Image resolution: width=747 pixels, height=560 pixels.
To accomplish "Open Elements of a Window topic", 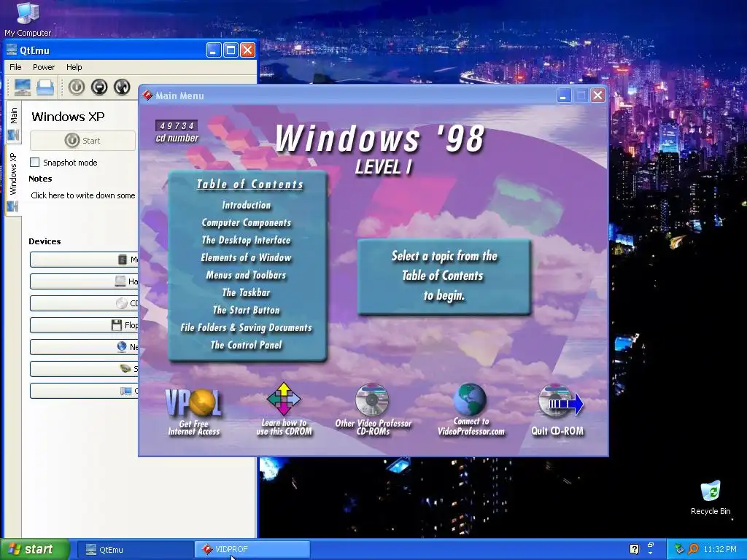I will click(x=247, y=257).
